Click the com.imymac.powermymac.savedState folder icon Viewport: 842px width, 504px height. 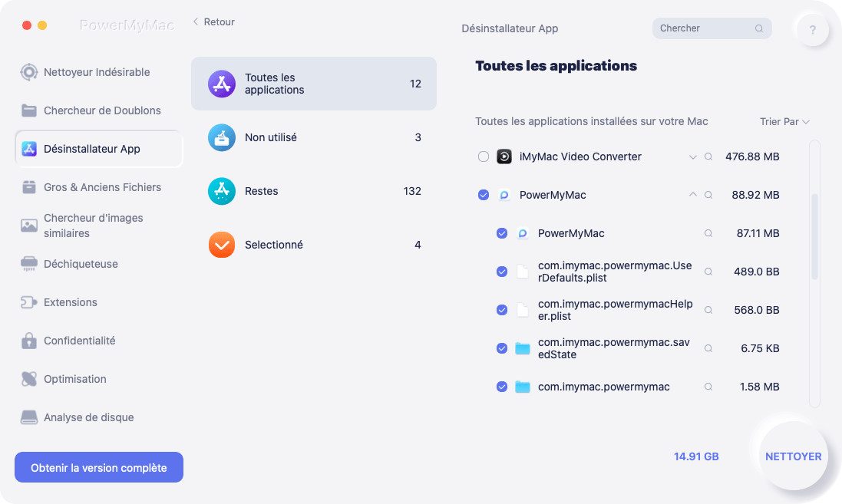pos(523,348)
